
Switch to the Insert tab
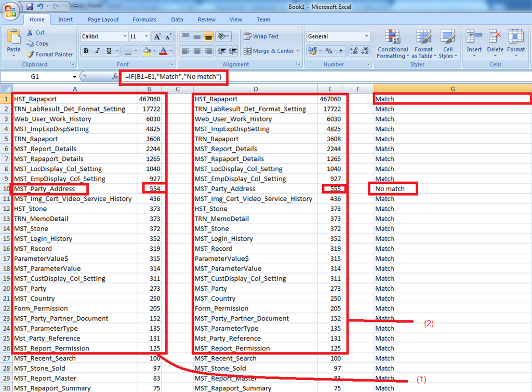point(65,20)
